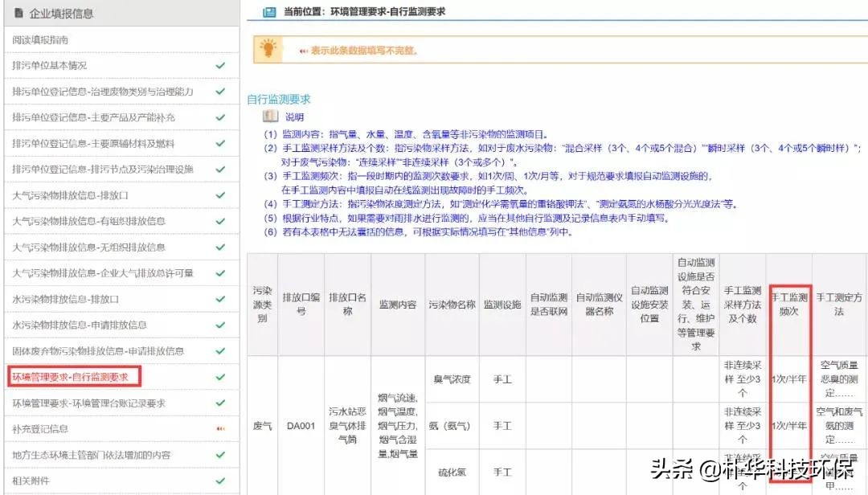Open 排污单位登记信息-排污节点及污染治理设施

tap(103, 170)
